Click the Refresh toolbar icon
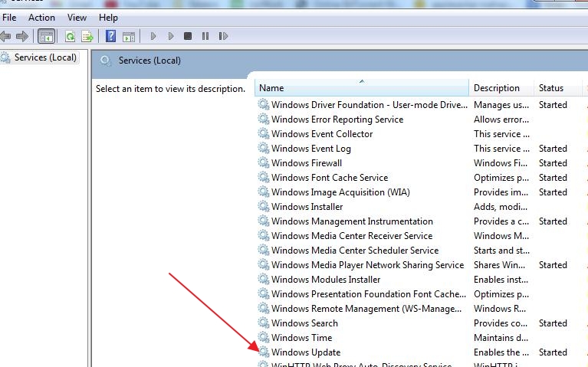 tap(71, 36)
